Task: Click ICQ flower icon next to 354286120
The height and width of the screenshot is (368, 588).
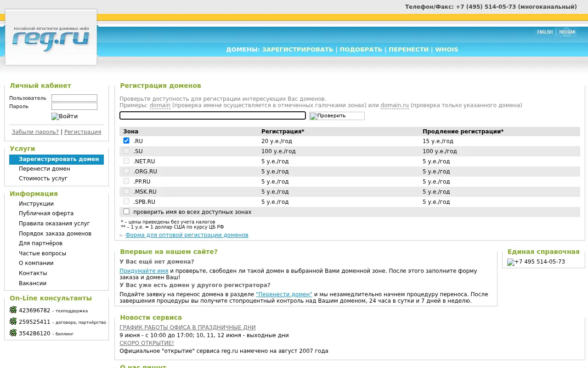Action: (x=13, y=333)
